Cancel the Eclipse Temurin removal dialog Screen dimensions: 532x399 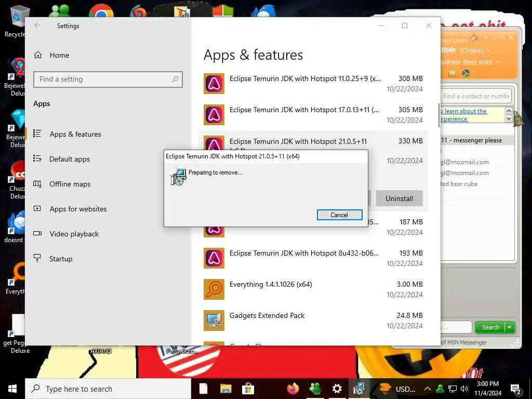point(339,215)
